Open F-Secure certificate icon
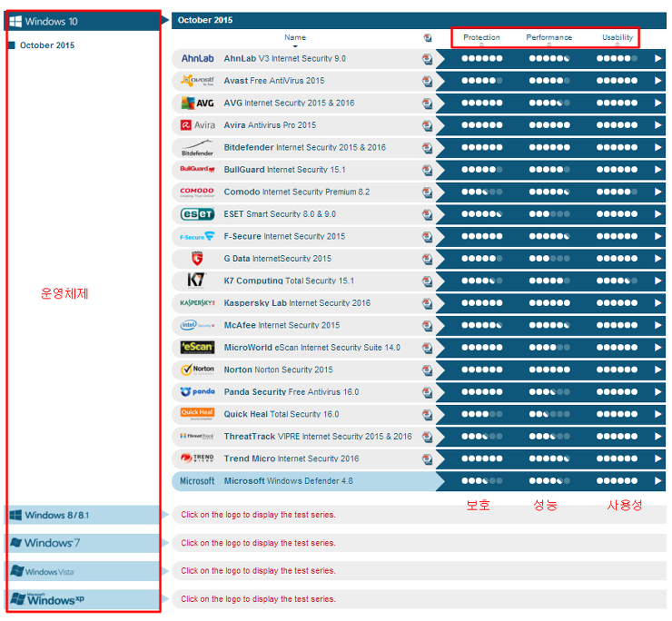672x621 pixels. point(427,237)
